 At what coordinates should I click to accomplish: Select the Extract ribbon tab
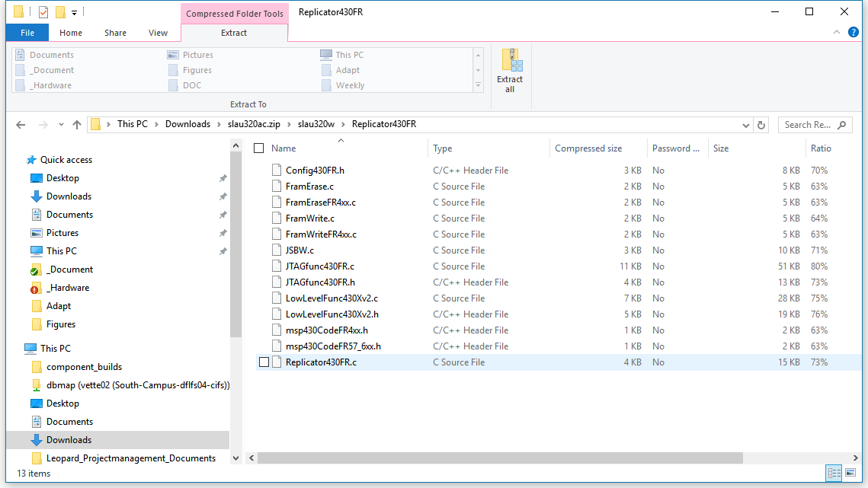234,33
